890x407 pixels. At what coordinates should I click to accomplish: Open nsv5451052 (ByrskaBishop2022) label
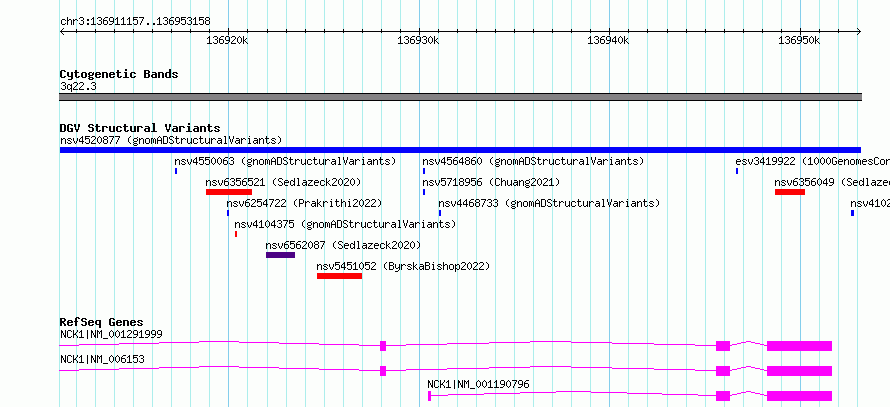[403, 266]
